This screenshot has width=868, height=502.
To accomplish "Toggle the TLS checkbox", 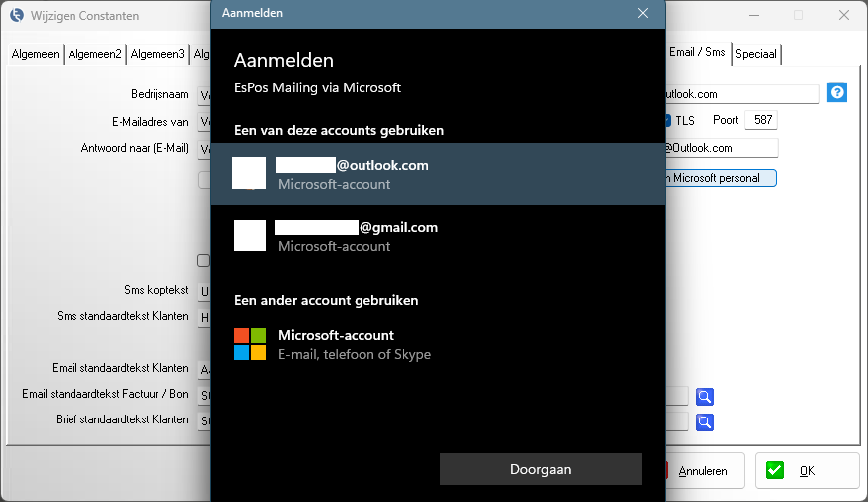I will click(x=667, y=121).
